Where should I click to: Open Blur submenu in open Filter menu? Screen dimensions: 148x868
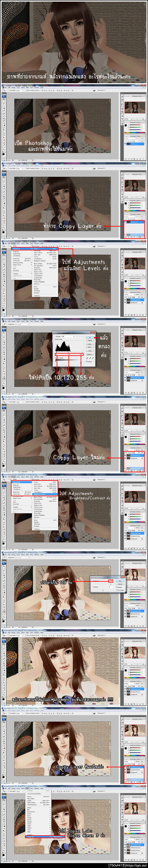point(38,810)
